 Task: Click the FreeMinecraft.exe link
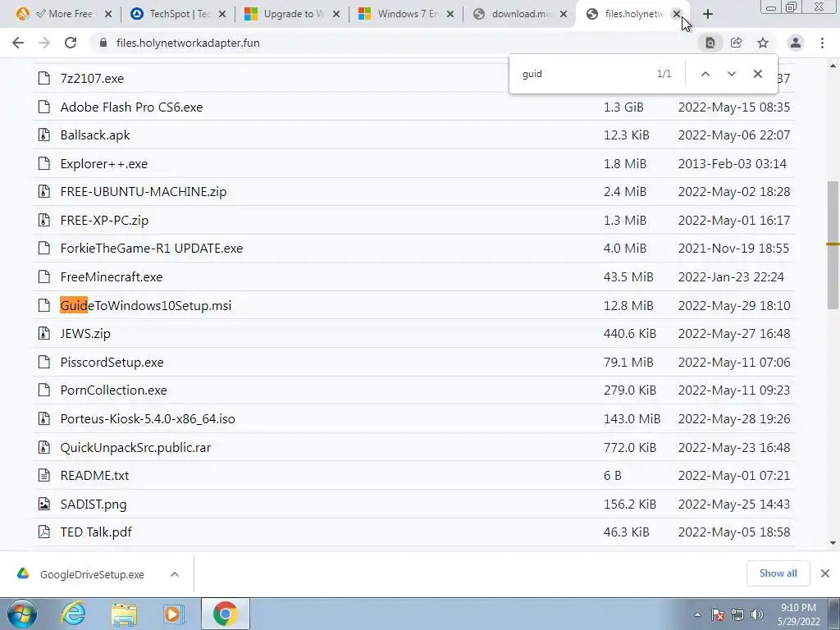112,277
